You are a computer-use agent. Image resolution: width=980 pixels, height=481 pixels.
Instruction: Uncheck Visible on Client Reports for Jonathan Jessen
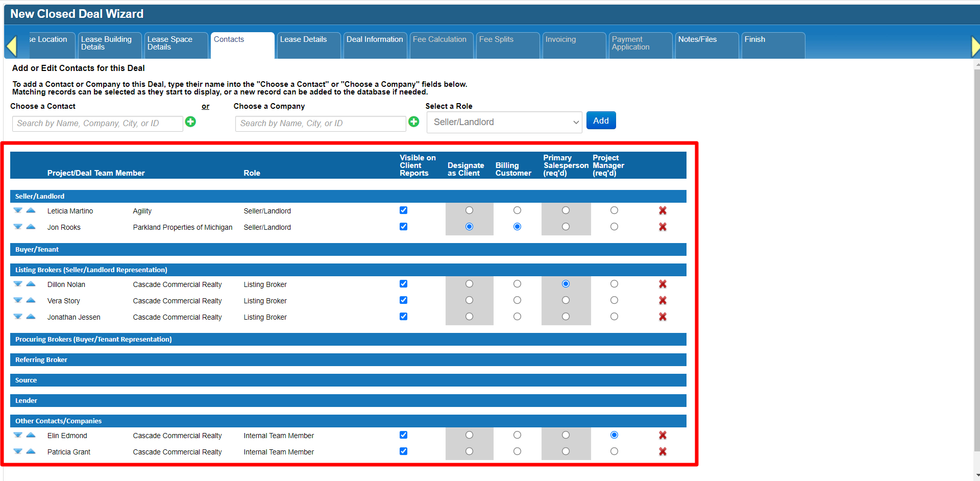point(403,317)
